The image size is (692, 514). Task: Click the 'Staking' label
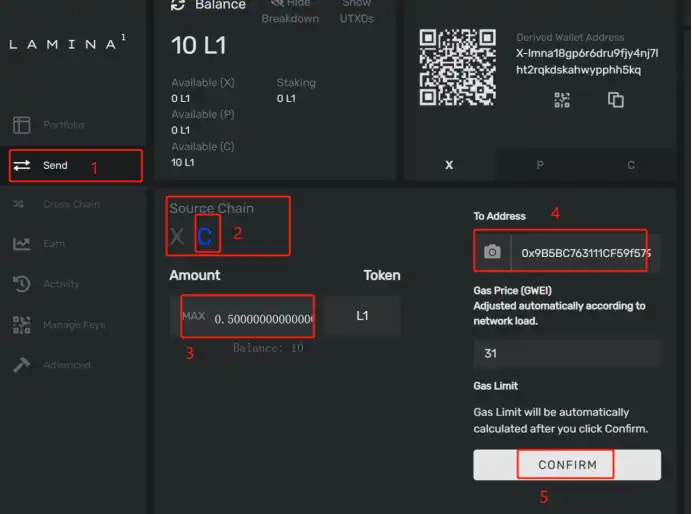pos(296,83)
